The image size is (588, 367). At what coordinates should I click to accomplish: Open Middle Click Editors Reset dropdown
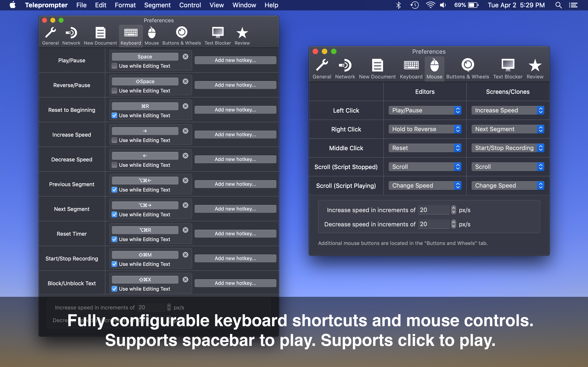424,148
